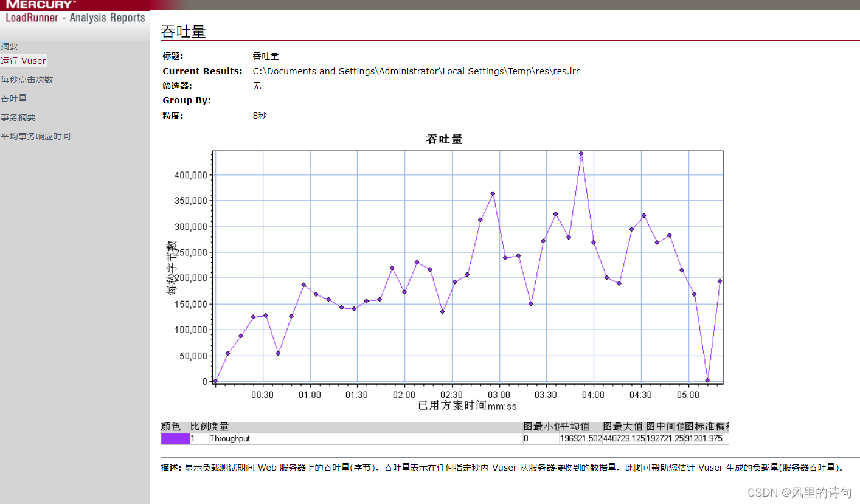
Task: Click the 05:00 label on time axis
Action: coord(688,395)
